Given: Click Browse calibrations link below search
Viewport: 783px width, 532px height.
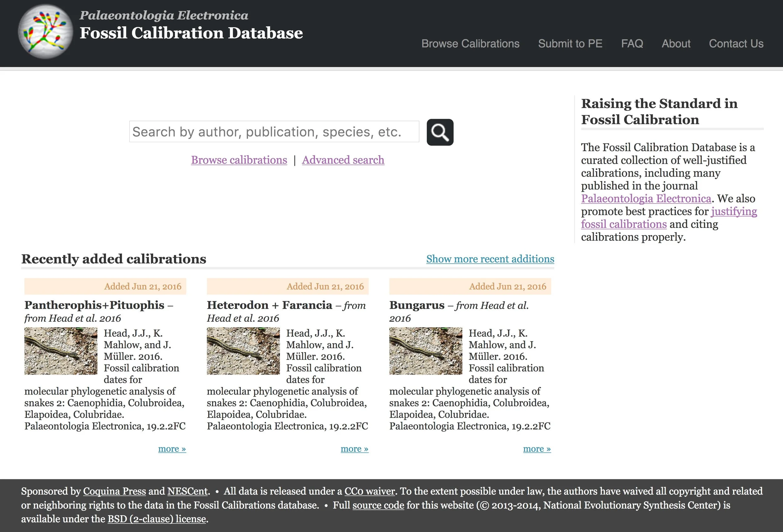Looking at the screenshot, I should click(x=239, y=160).
